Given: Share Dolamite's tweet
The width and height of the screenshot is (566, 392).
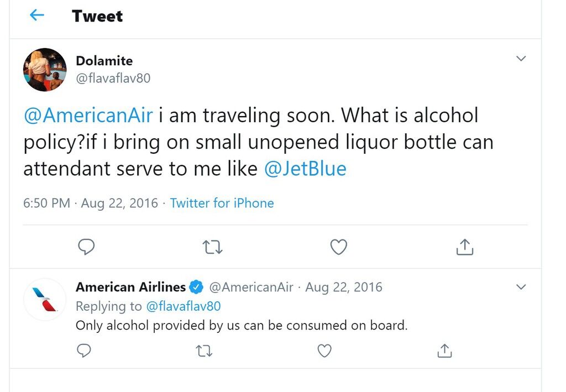Looking at the screenshot, I should [464, 247].
